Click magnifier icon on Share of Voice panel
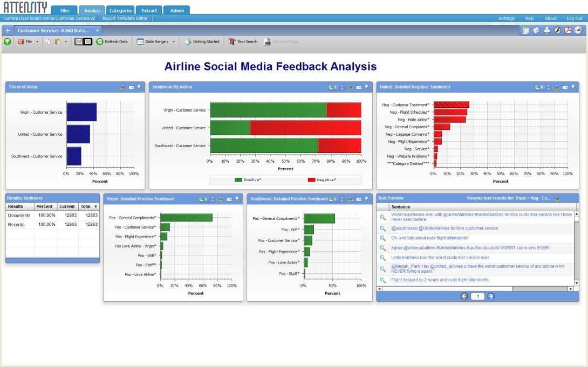 point(140,87)
